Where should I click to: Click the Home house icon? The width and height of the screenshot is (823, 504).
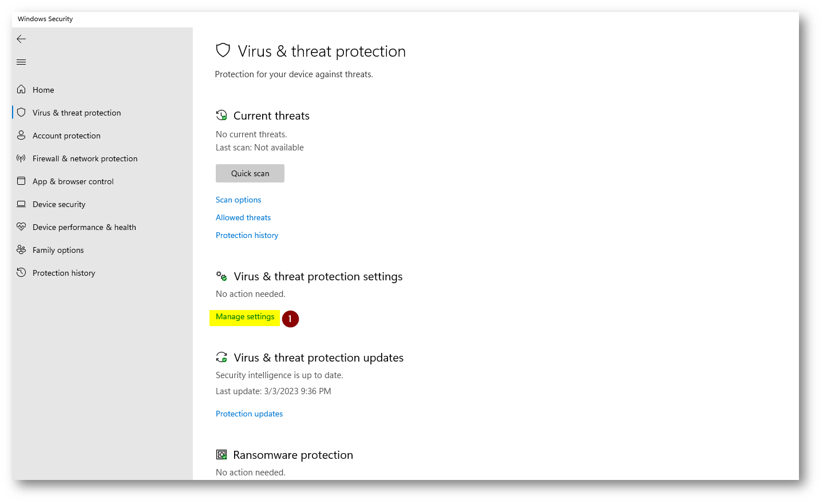coord(21,89)
